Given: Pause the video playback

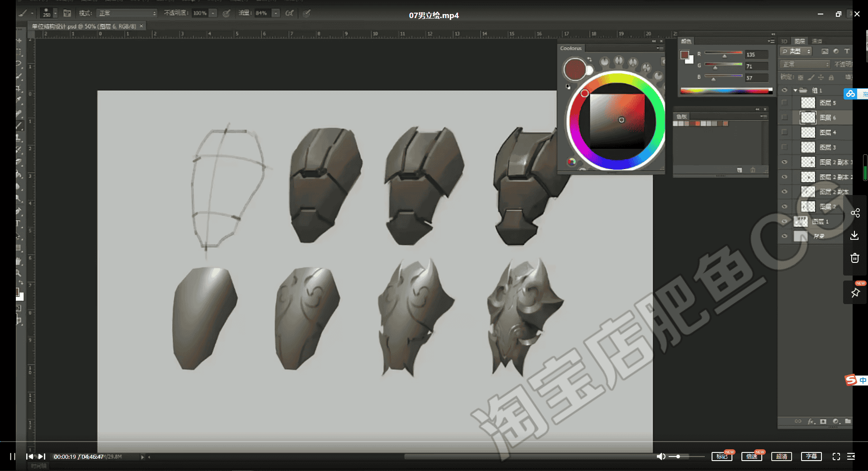Looking at the screenshot, I should point(13,457).
